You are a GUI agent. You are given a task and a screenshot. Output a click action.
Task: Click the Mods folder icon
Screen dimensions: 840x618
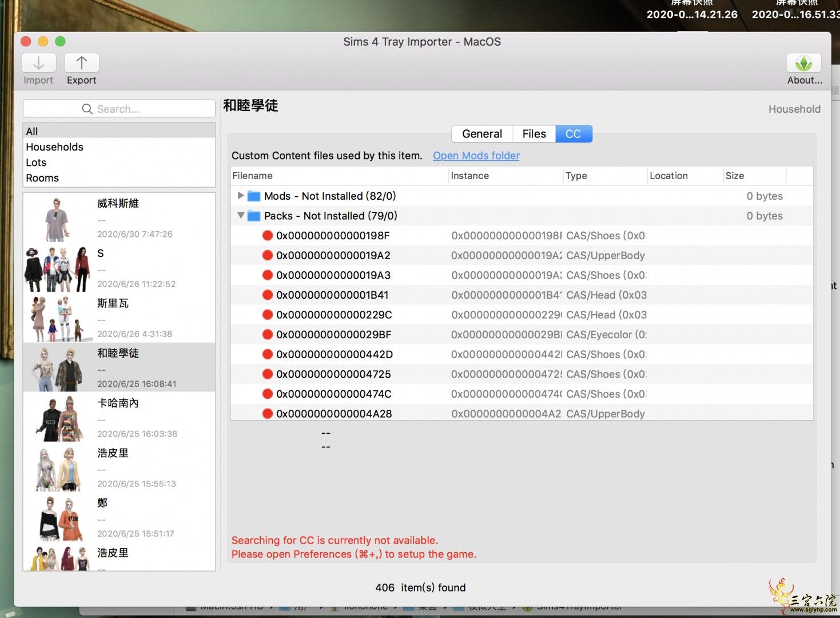click(x=254, y=196)
